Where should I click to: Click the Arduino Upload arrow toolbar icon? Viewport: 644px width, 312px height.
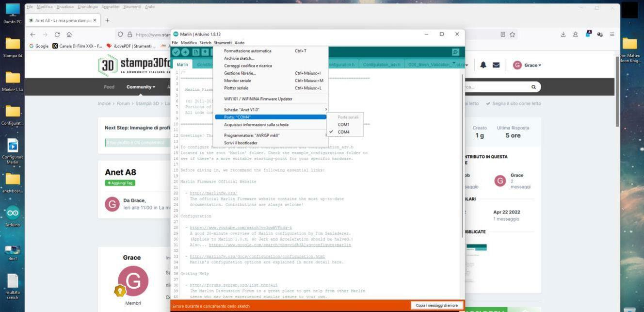click(185, 52)
